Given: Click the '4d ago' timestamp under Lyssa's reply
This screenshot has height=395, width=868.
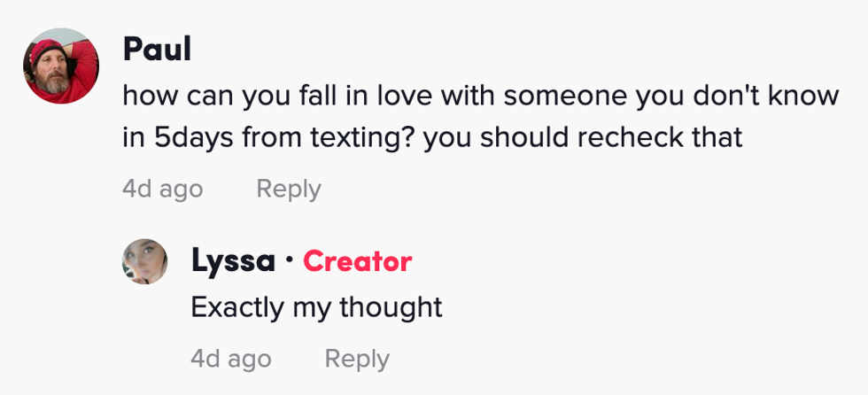Looking at the screenshot, I should [x=230, y=359].
